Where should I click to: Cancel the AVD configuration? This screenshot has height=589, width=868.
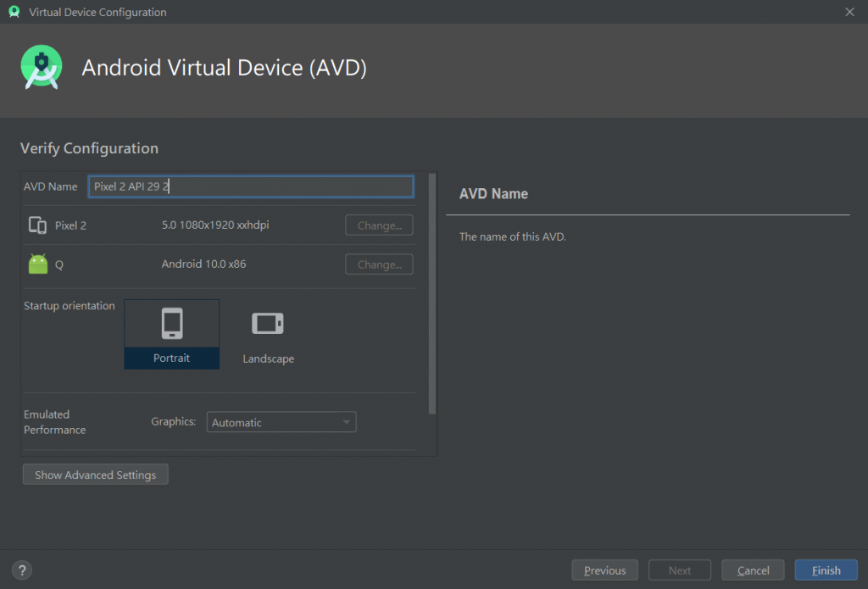click(753, 570)
